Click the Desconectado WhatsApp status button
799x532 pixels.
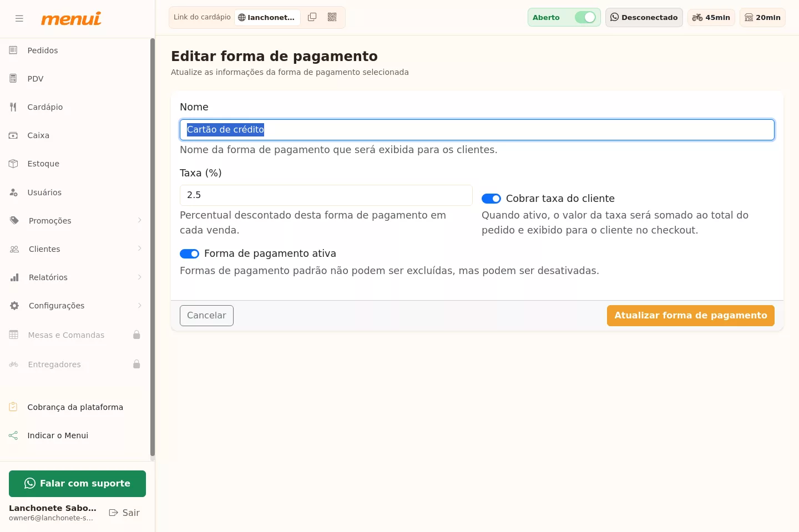click(x=644, y=17)
